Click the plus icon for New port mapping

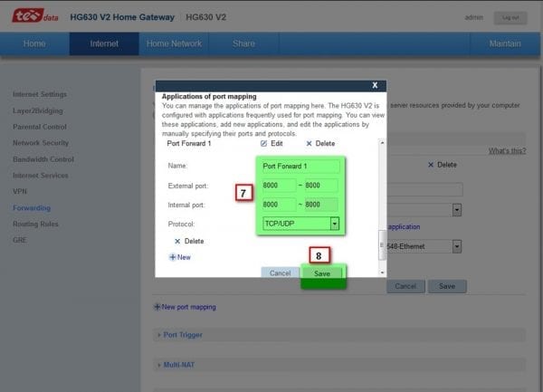(x=157, y=307)
